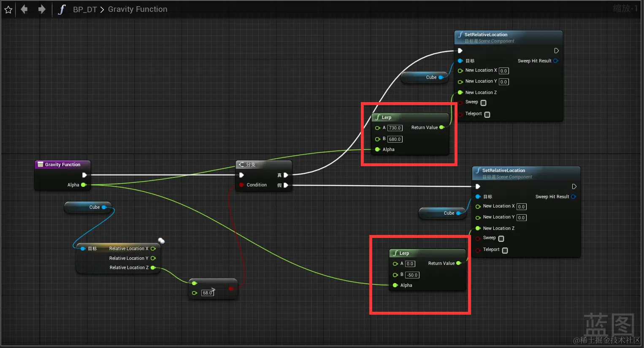
Task: Click the Return Value pin of the 730.0 Lerp node
Action: [442, 127]
